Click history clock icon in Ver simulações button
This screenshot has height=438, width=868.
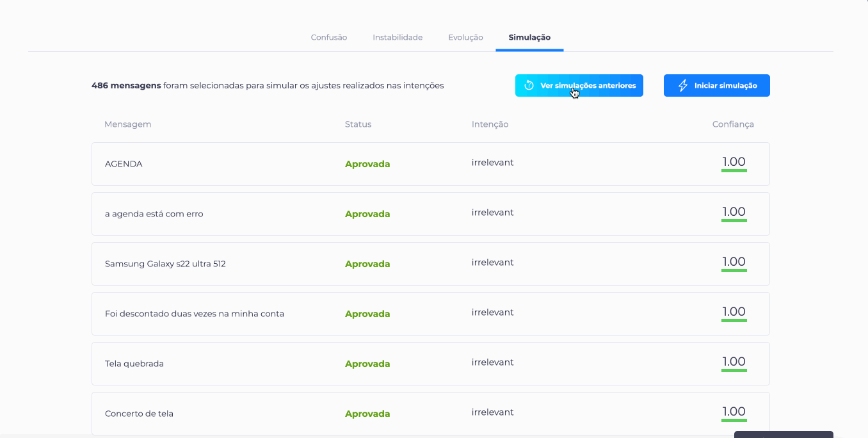click(529, 86)
